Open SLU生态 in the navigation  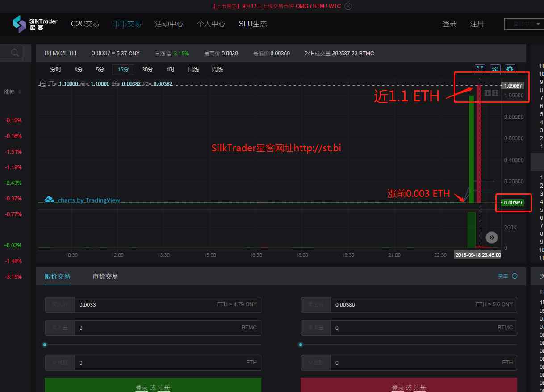(x=253, y=24)
